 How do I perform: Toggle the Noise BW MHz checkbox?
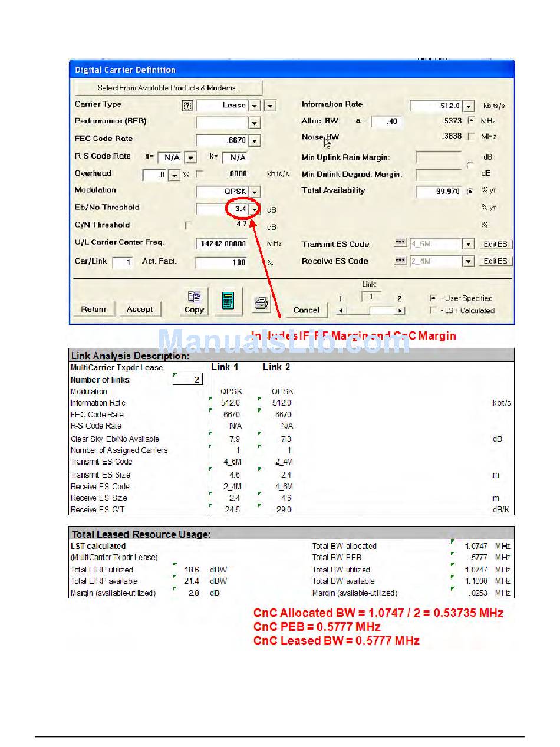point(471,136)
